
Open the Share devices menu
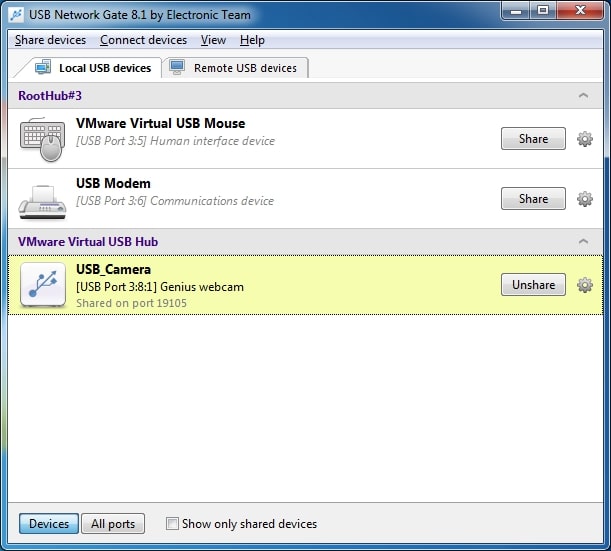(x=50, y=40)
